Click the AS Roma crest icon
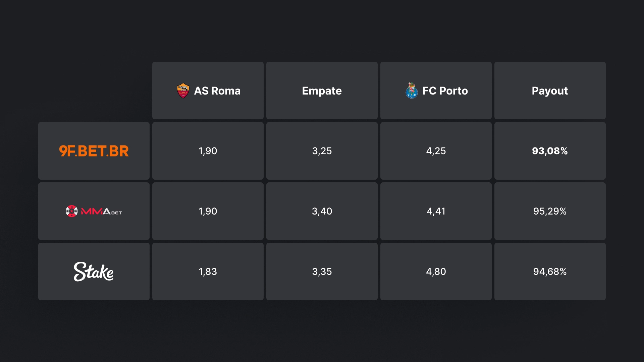The height and width of the screenshot is (362, 644). (x=183, y=91)
